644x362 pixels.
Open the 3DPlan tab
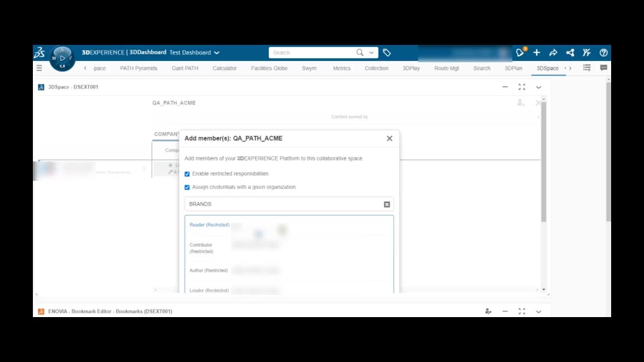513,68
